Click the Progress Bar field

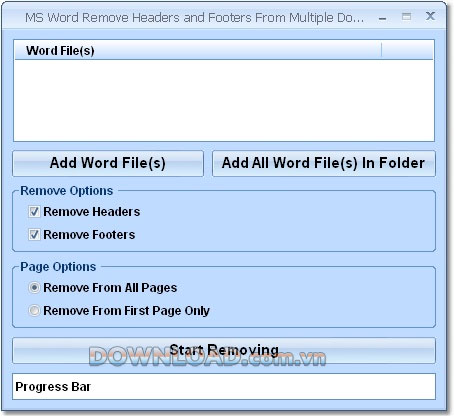(x=224, y=387)
